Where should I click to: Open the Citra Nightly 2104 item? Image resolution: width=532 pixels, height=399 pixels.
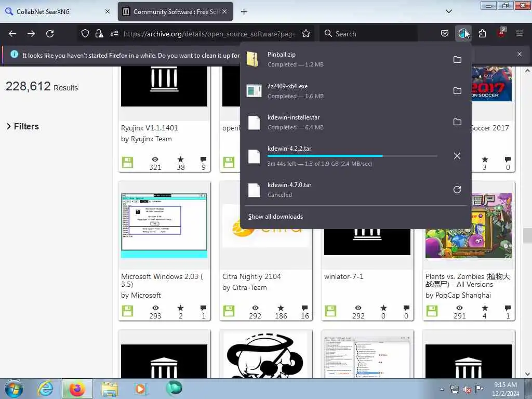point(251,276)
